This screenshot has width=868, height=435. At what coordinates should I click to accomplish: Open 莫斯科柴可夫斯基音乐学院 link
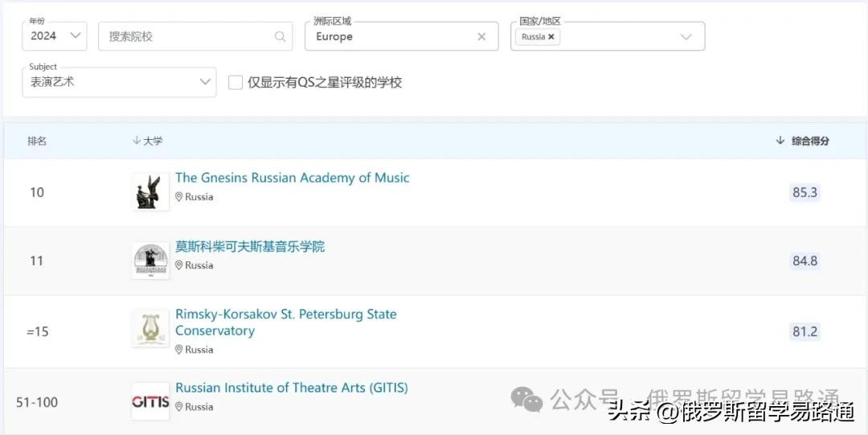coord(250,247)
